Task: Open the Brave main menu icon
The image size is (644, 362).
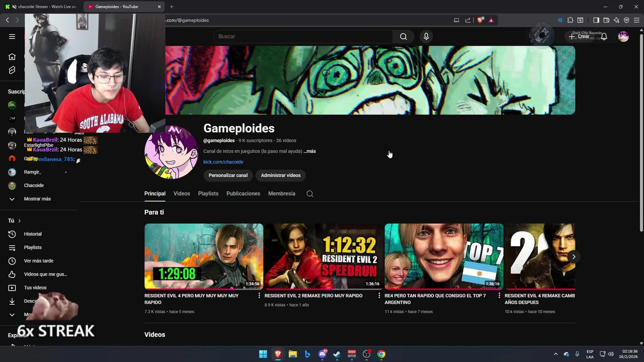Action: tap(636, 20)
